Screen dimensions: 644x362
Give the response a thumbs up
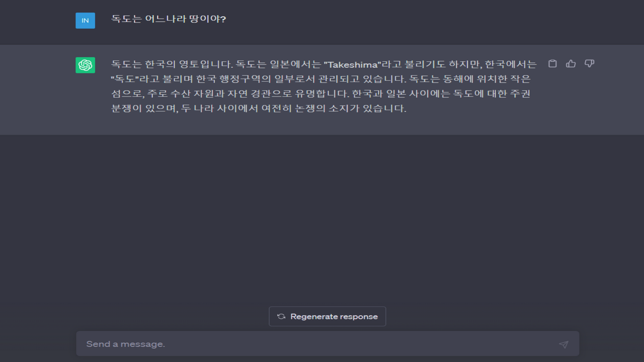pyautogui.click(x=571, y=64)
